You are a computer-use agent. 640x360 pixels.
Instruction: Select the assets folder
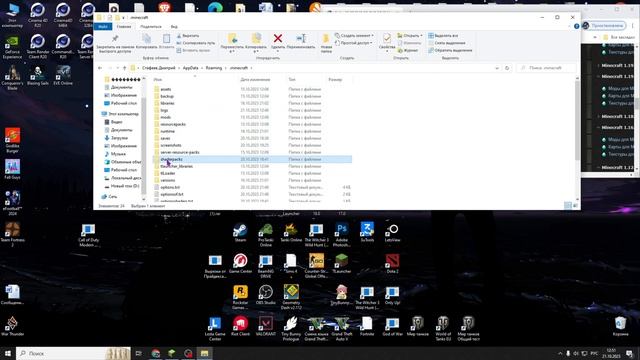click(166, 89)
